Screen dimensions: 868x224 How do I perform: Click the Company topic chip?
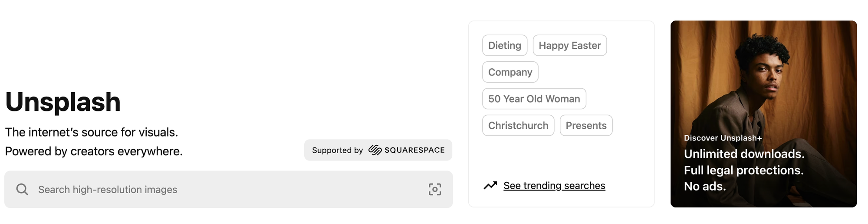[510, 72]
